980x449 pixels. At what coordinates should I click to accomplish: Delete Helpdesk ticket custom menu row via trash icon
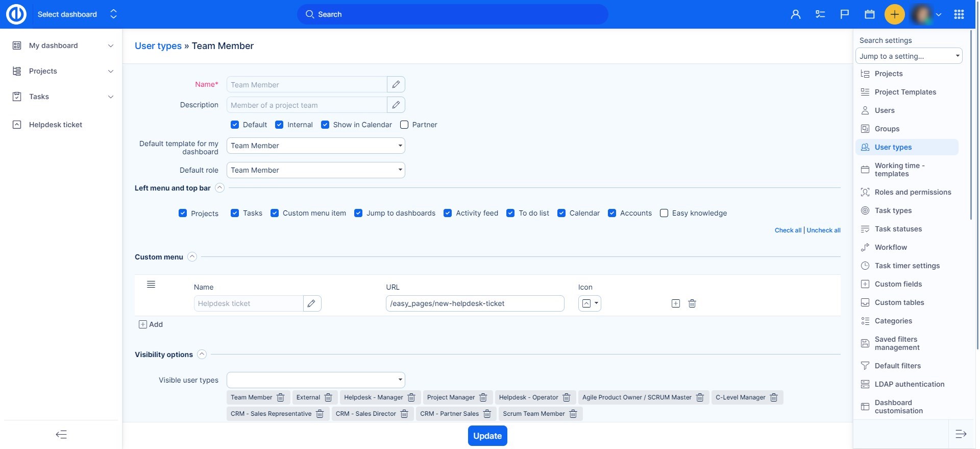pyautogui.click(x=692, y=303)
